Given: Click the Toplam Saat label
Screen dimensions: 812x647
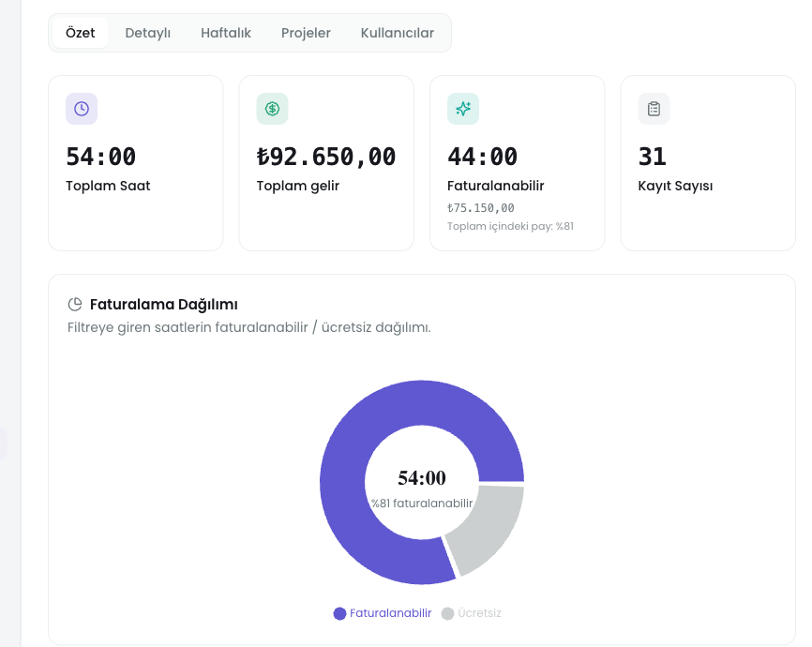Looking at the screenshot, I should pos(108,186).
